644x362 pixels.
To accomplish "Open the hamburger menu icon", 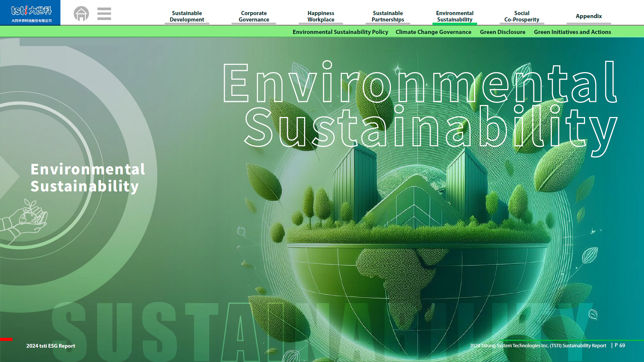I will click(104, 14).
